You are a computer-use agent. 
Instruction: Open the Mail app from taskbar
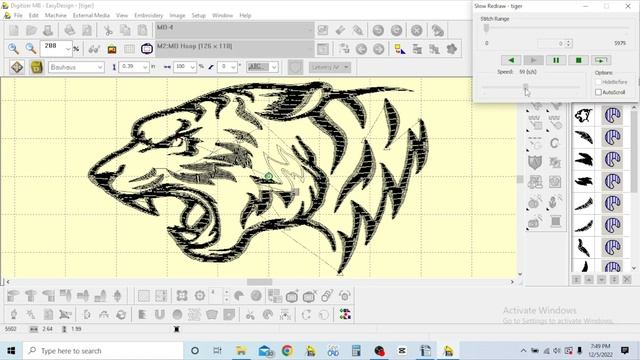(x=265, y=350)
